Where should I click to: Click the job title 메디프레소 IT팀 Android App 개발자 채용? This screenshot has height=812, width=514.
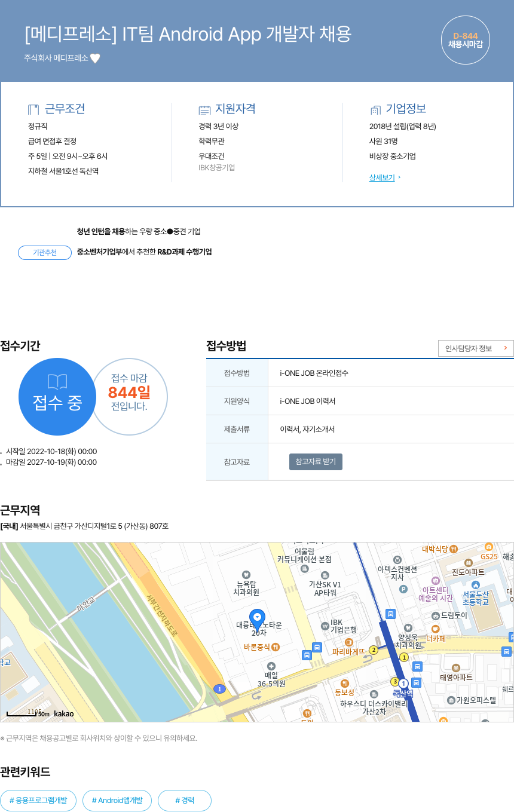pyautogui.click(x=188, y=34)
